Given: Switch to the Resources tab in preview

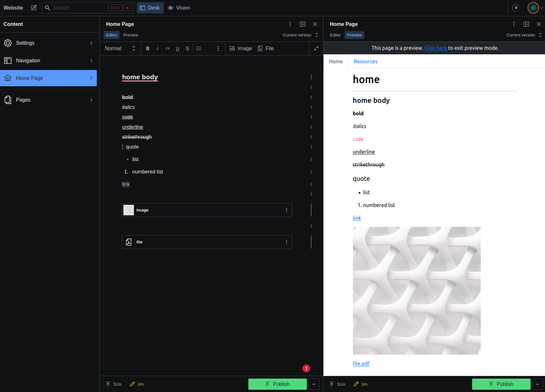Looking at the screenshot, I should pos(365,61).
